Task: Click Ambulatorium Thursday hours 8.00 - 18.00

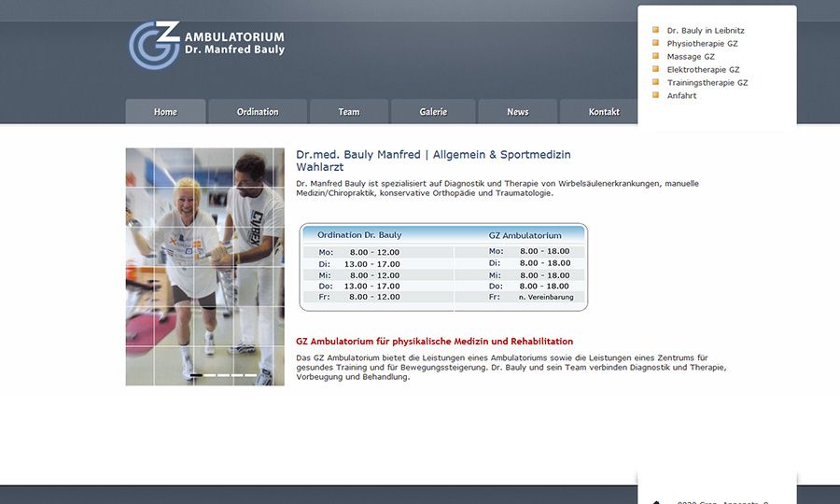Action: [x=544, y=286]
